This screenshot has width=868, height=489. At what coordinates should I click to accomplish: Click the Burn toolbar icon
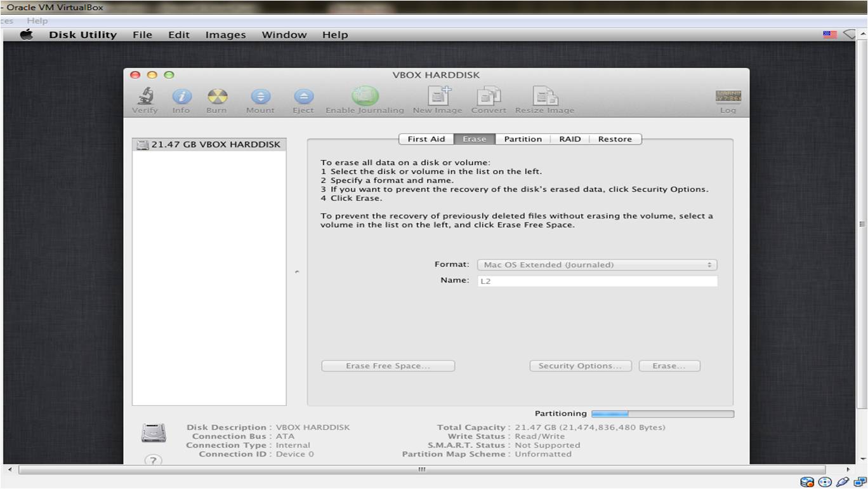click(217, 97)
